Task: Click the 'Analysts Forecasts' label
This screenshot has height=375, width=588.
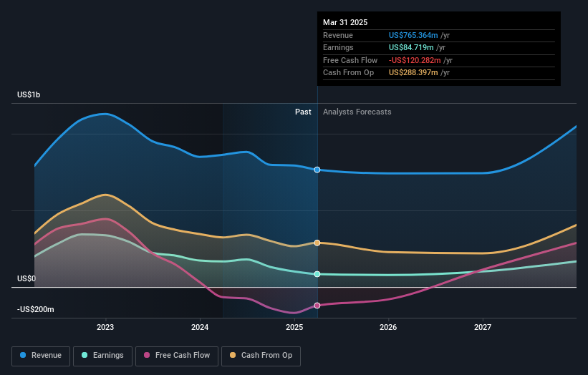Action: pos(357,112)
